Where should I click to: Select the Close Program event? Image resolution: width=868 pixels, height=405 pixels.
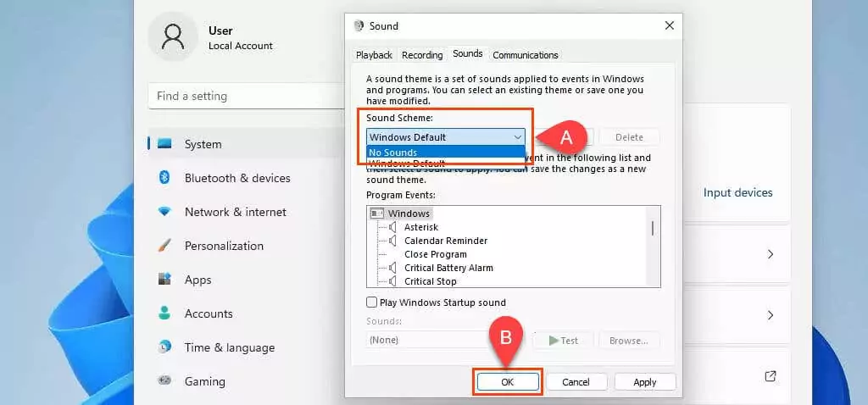point(436,254)
